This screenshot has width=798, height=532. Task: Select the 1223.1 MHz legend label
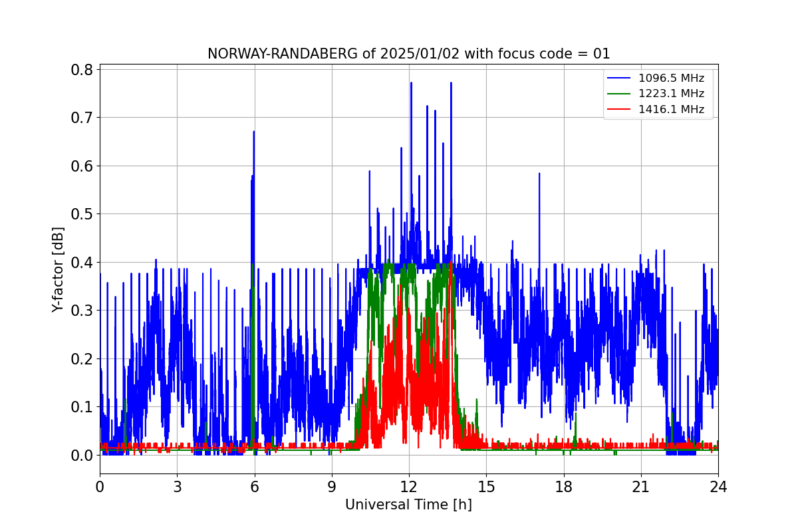tap(670, 94)
